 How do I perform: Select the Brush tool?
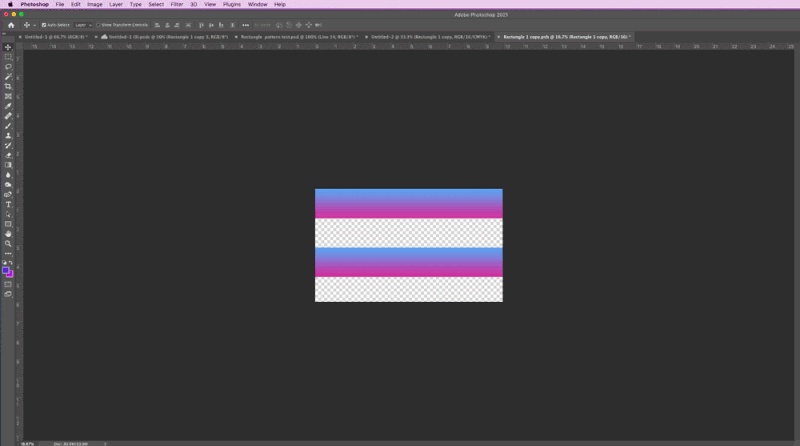[x=8, y=126]
